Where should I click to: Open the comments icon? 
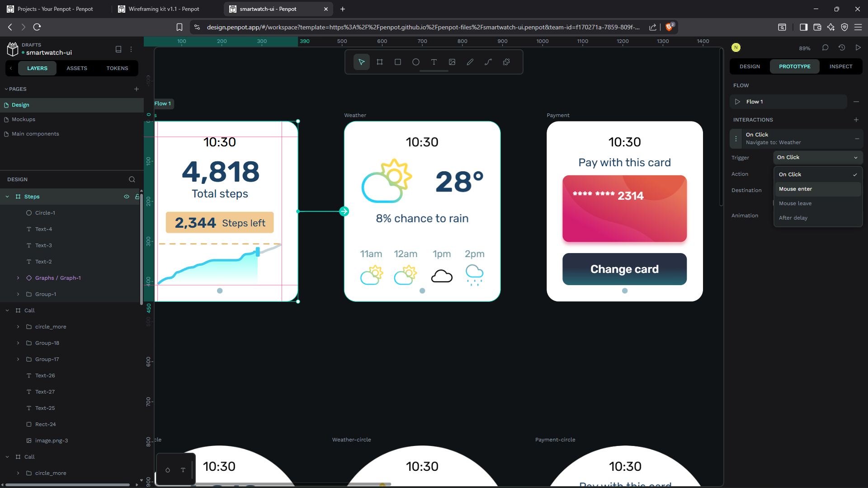pyautogui.click(x=825, y=47)
